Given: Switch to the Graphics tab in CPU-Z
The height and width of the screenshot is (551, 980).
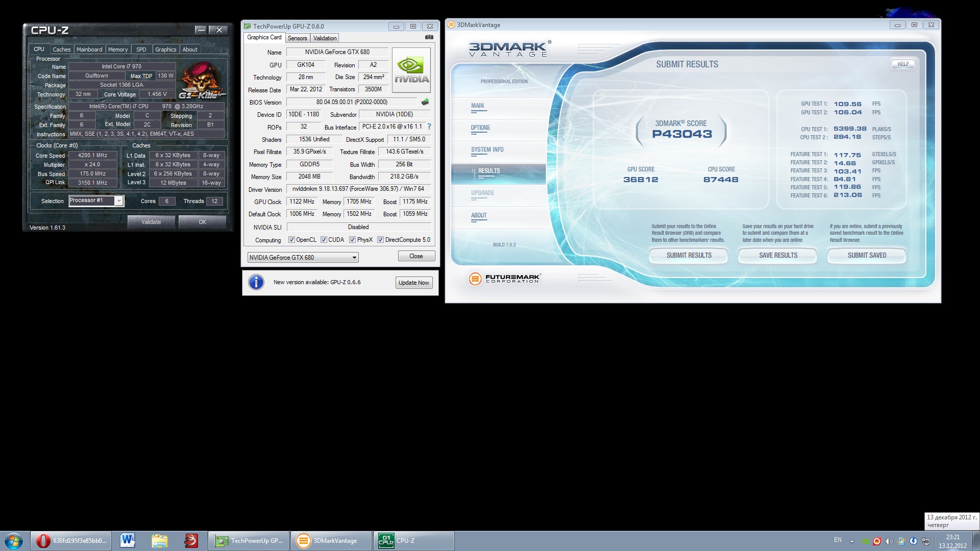Looking at the screenshot, I should (166, 49).
